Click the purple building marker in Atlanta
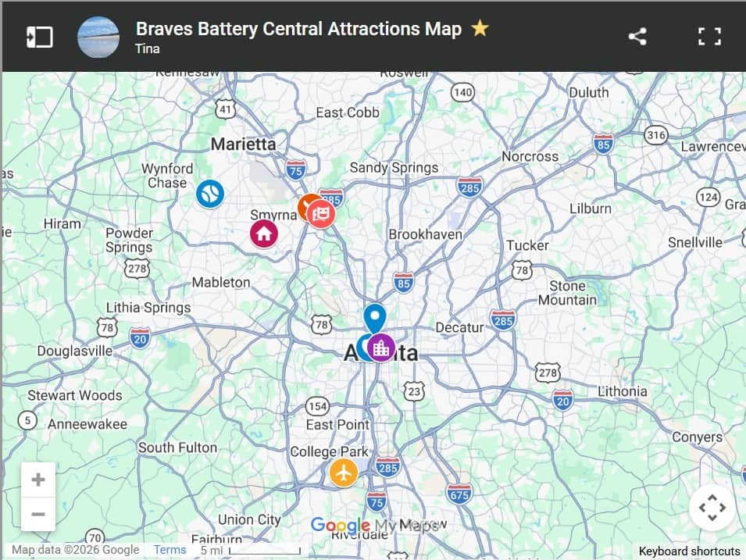The width and height of the screenshot is (746, 560). pyautogui.click(x=381, y=348)
